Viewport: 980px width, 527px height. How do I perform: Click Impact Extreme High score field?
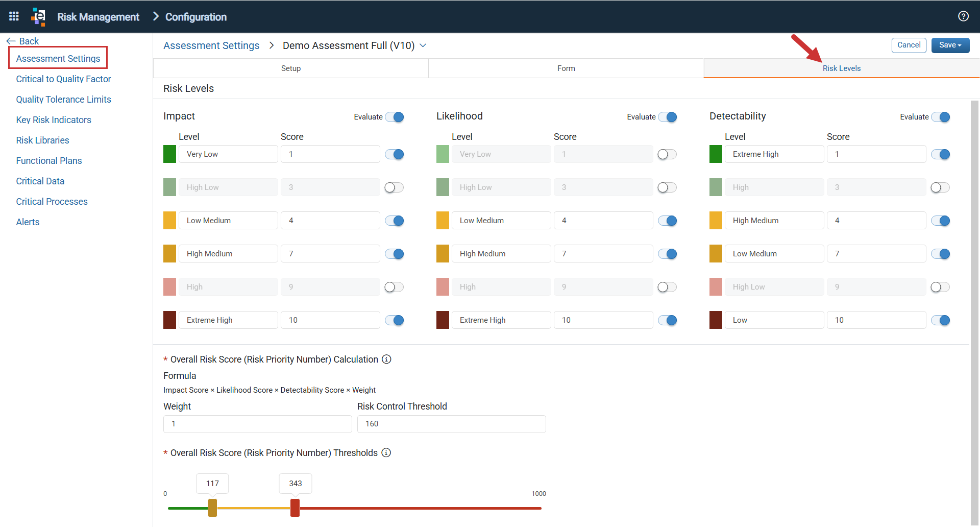330,320
